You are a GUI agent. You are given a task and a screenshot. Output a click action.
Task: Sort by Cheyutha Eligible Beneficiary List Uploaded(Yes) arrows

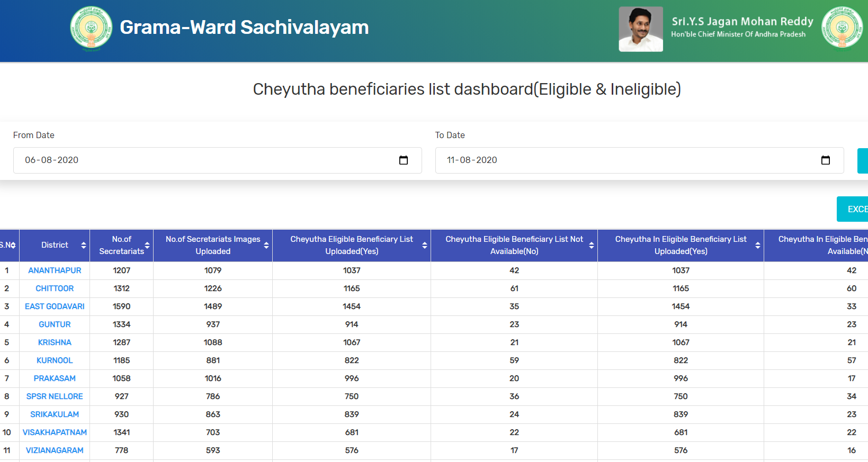pyautogui.click(x=425, y=245)
